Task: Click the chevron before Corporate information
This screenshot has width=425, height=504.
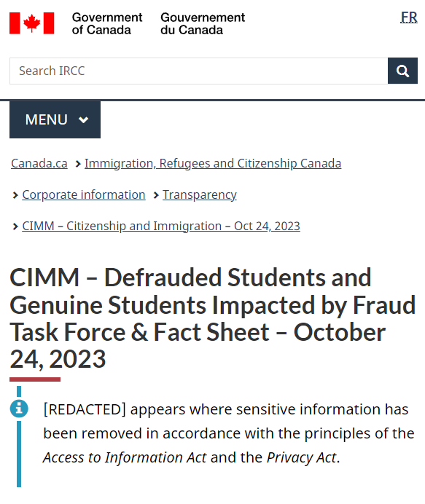Action: pos(15,195)
